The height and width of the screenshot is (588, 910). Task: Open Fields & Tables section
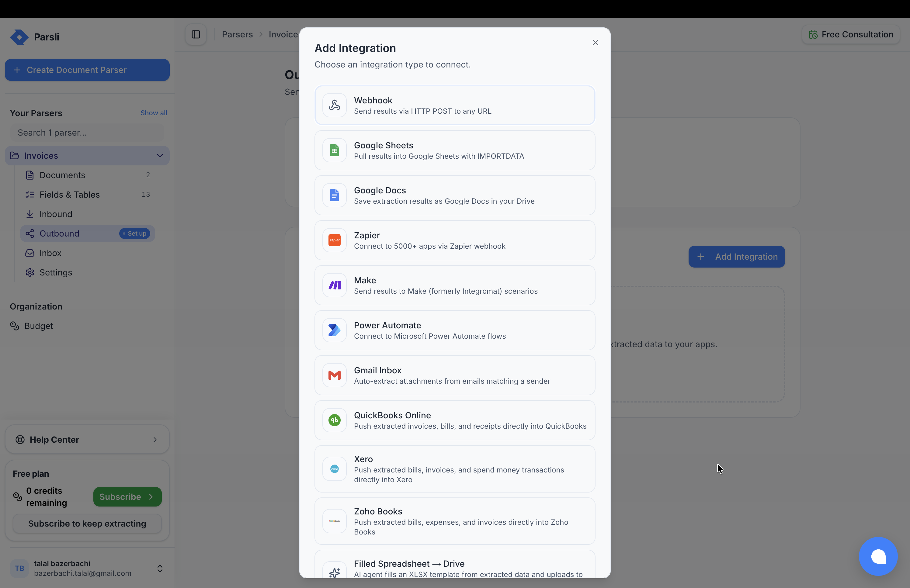(88, 194)
